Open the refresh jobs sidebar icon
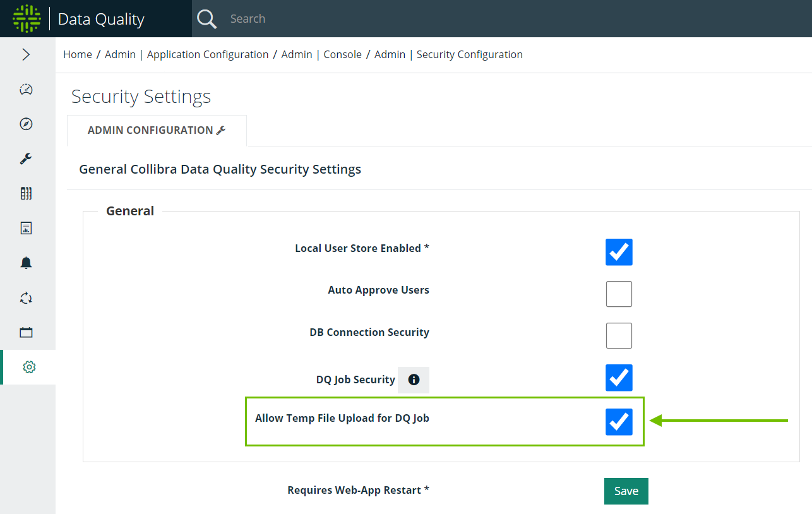 (26, 297)
